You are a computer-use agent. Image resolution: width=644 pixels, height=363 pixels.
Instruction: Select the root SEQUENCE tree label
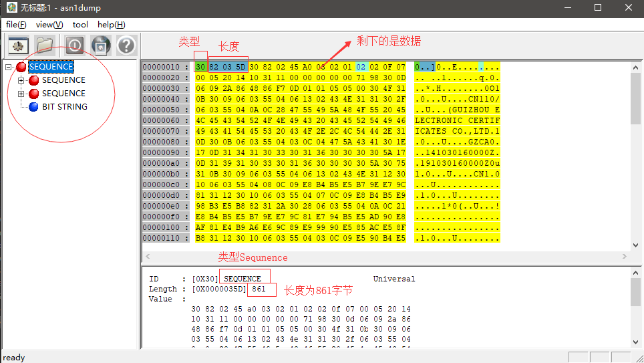(51, 67)
